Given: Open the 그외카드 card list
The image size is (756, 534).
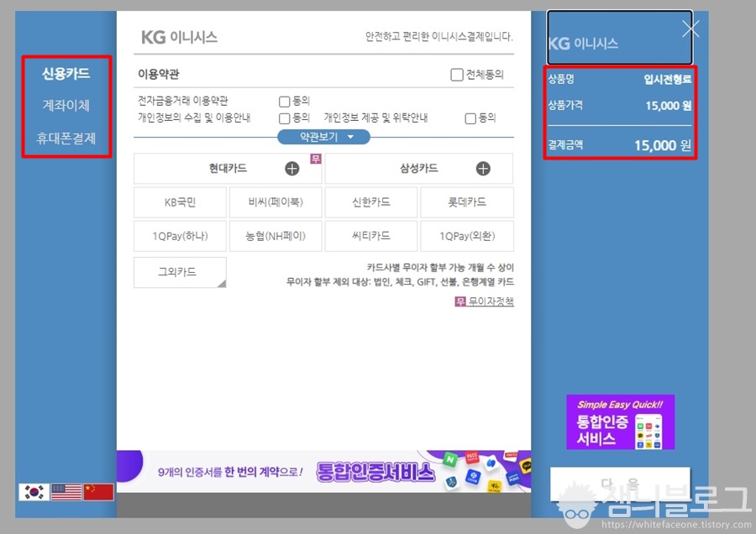Looking at the screenshot, I should (x=180, y=272).
